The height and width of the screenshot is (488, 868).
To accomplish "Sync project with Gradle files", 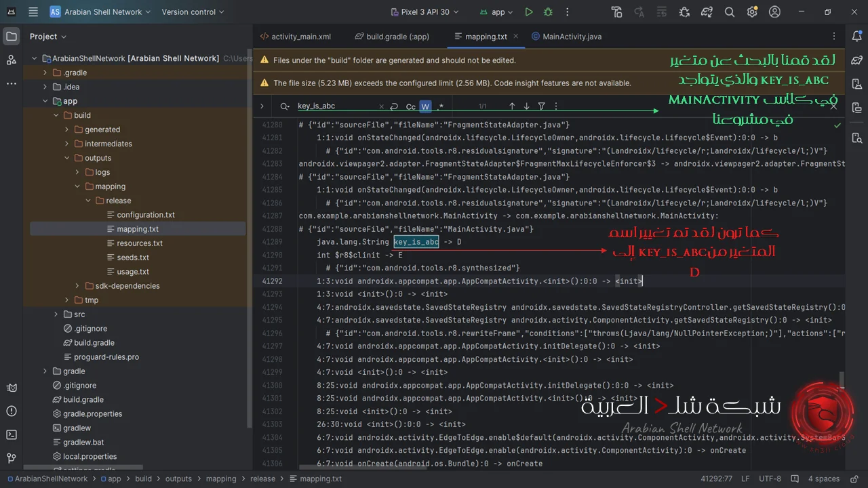I will (x=707, y=12).
